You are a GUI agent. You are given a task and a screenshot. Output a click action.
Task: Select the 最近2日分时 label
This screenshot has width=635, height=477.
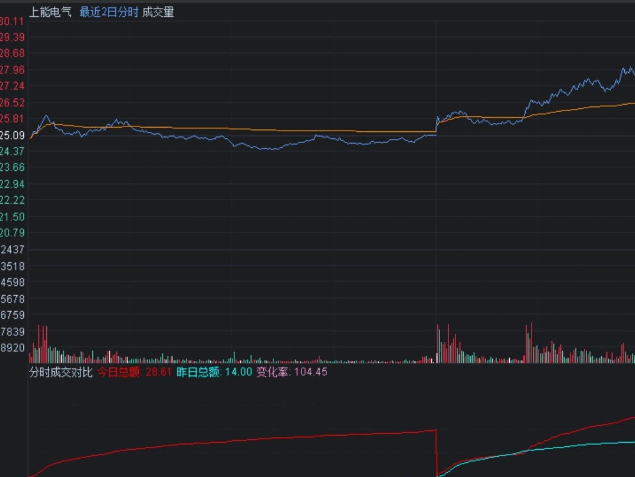click(x=109, y=12)
